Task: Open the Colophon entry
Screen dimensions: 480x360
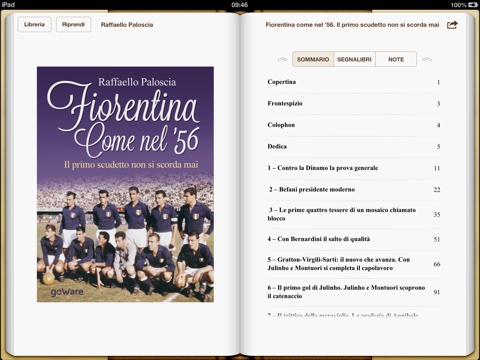Action: 354,125
